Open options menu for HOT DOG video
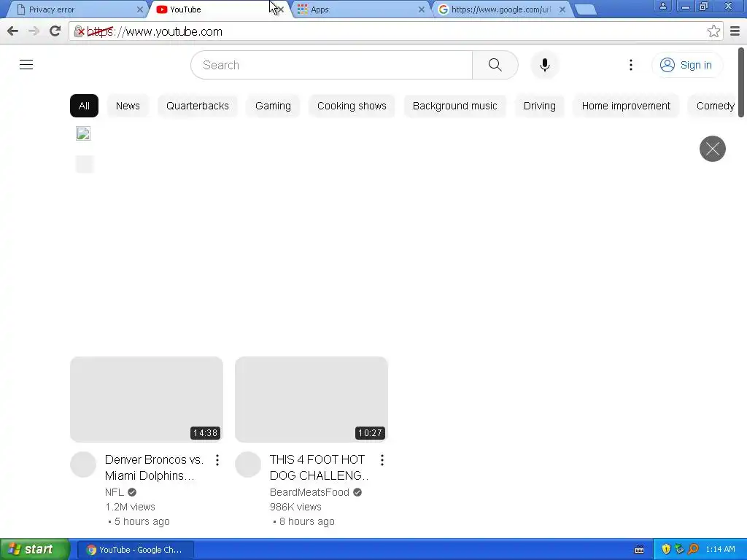Image resolution: width=747 pixels, height=560 pixels. tap(382, 460)
